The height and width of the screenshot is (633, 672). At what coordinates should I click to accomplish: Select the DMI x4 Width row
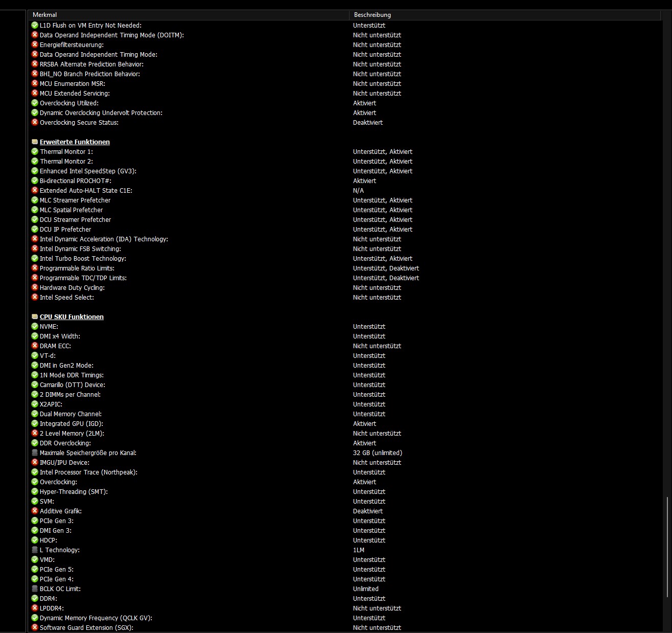(x=345, y=336)
